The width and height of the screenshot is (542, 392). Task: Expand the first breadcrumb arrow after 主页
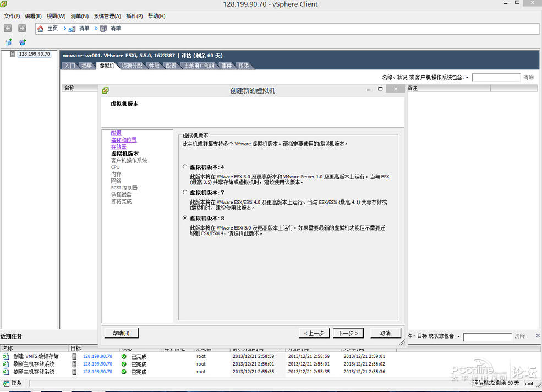(64, 29)
